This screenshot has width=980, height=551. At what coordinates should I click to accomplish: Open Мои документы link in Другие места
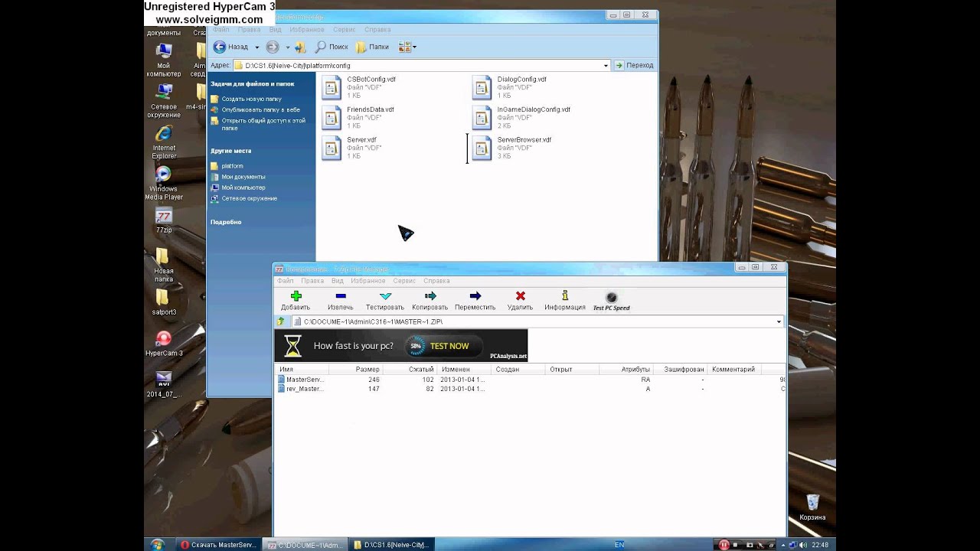[x=243, y=177]
